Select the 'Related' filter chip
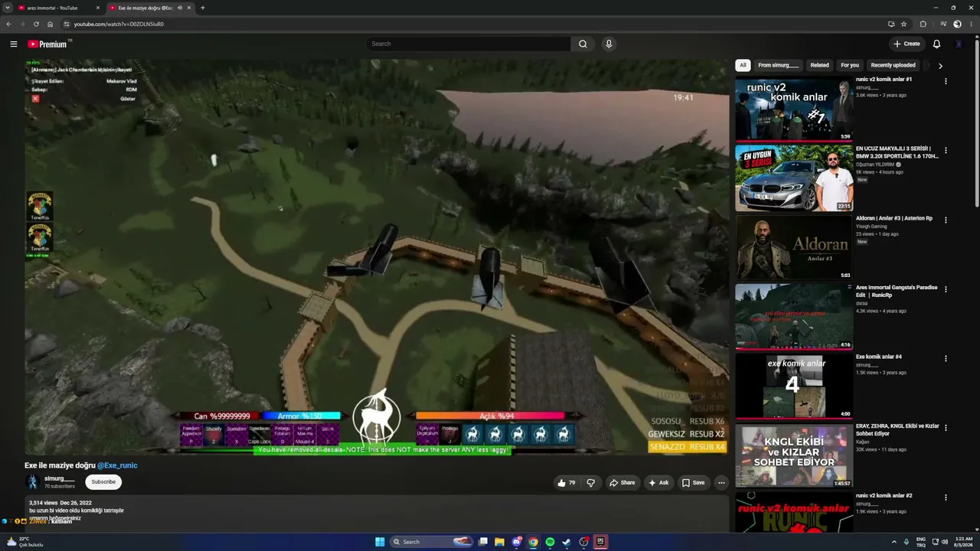The height and width of the screenshot is (551, 980). pos(820,65)
